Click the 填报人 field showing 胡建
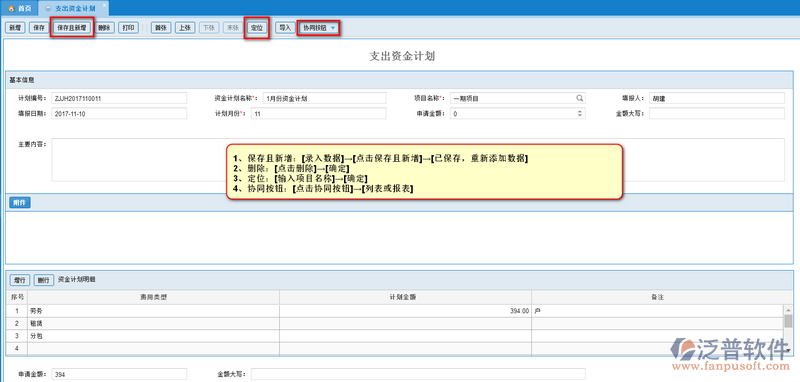 click(x=717, y=98)
